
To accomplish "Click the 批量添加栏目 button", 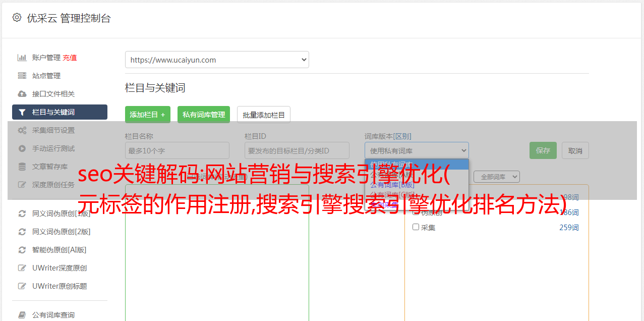I will [x=264, y=115].
